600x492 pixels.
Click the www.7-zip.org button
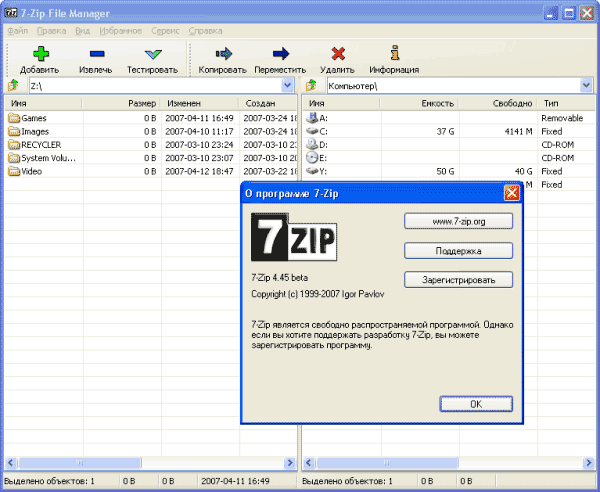pos(458,221)
